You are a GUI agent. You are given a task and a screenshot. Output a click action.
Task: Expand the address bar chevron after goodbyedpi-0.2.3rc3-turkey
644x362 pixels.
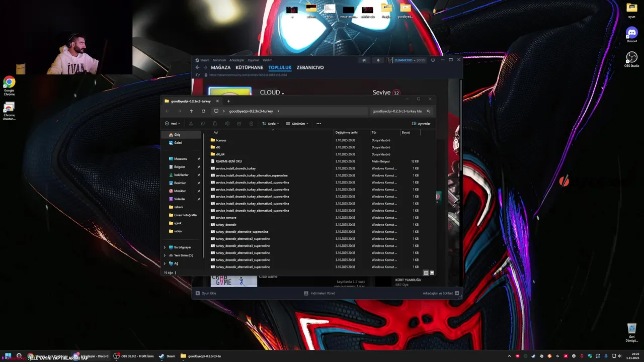coord(278,111)
